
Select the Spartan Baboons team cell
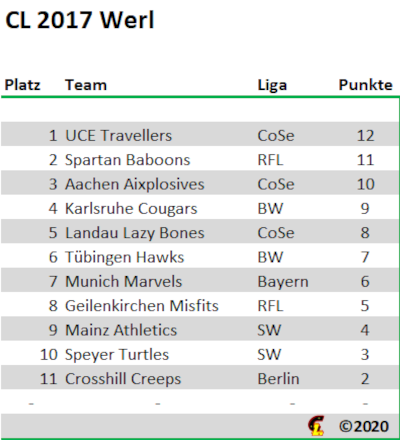coord(127,160)
